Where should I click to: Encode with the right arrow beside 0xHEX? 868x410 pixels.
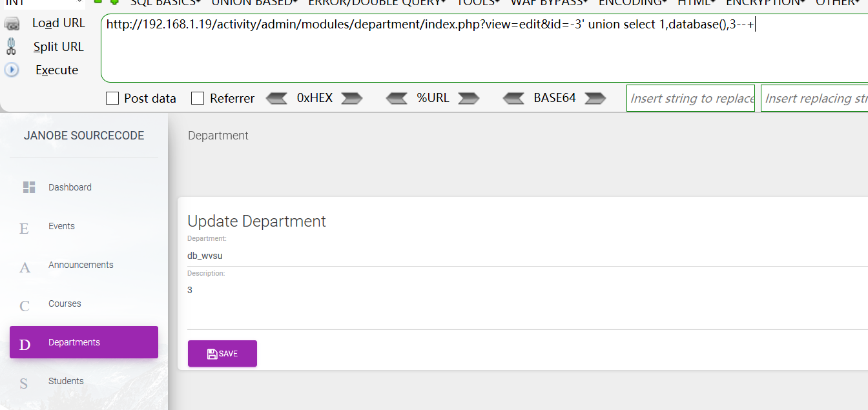pyautogui.click(x=352, y=98)
